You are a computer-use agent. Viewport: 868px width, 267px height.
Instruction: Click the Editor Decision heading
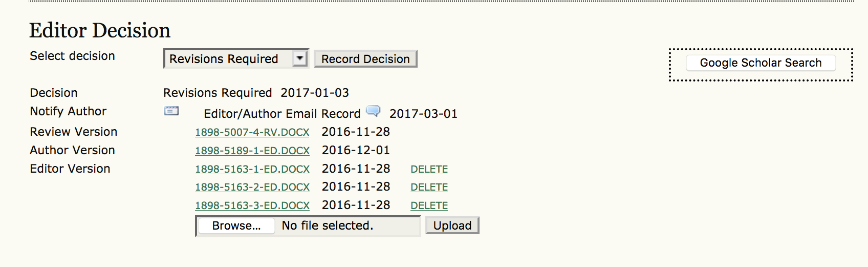click(x=100, y=31)
